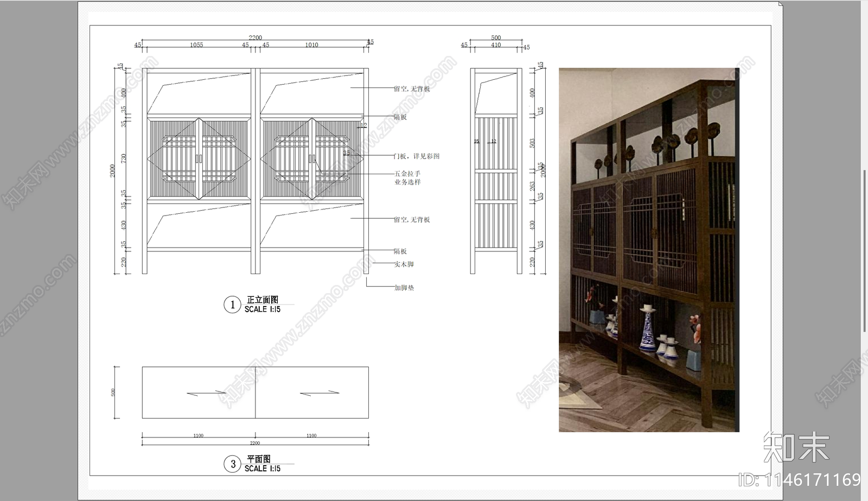This screenshot has height=501, width=868.
Task: Select the 正立面图 title text
Action: coord(263,300)
